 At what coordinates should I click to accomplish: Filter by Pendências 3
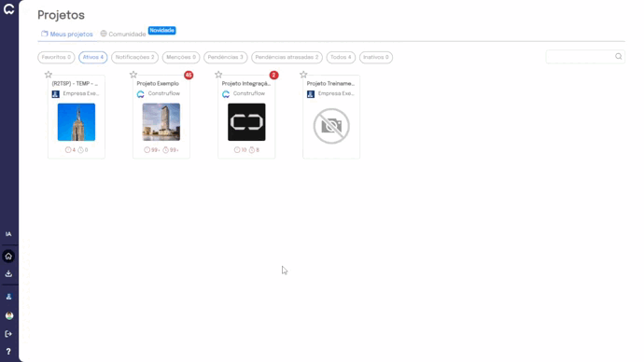[226, 57]
